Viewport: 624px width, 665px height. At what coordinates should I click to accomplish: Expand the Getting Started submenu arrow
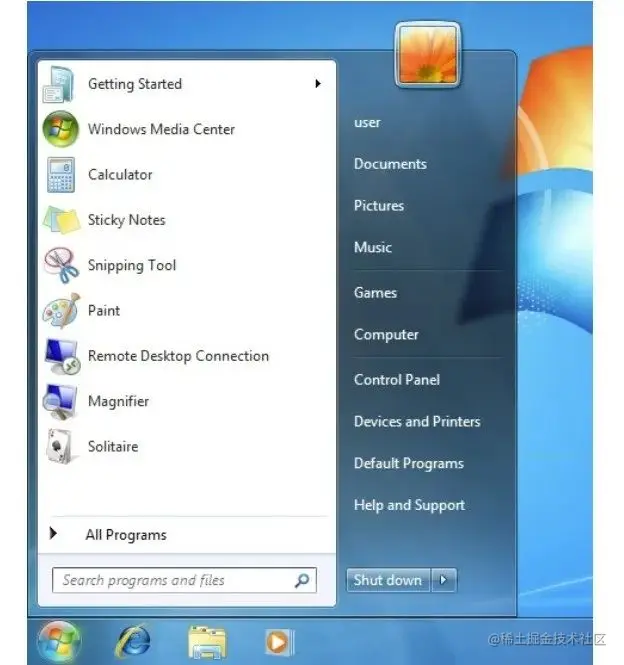[x=318, y=84]
